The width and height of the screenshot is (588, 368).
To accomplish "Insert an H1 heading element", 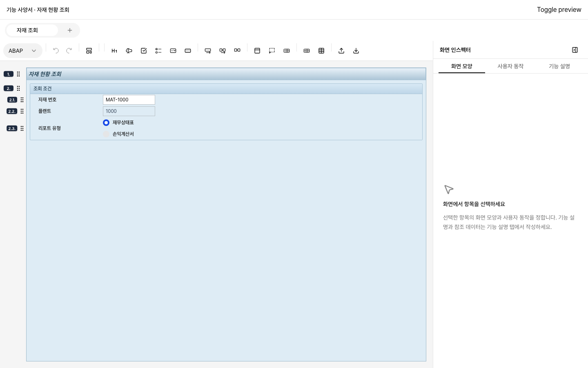I will pos(114,51).
